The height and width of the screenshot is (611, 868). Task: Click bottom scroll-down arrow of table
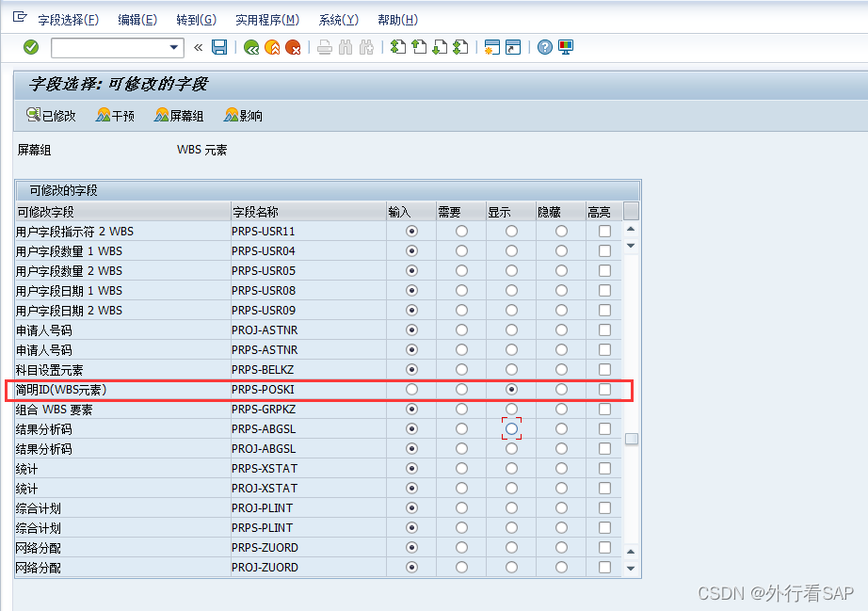[x=631, y=569]
